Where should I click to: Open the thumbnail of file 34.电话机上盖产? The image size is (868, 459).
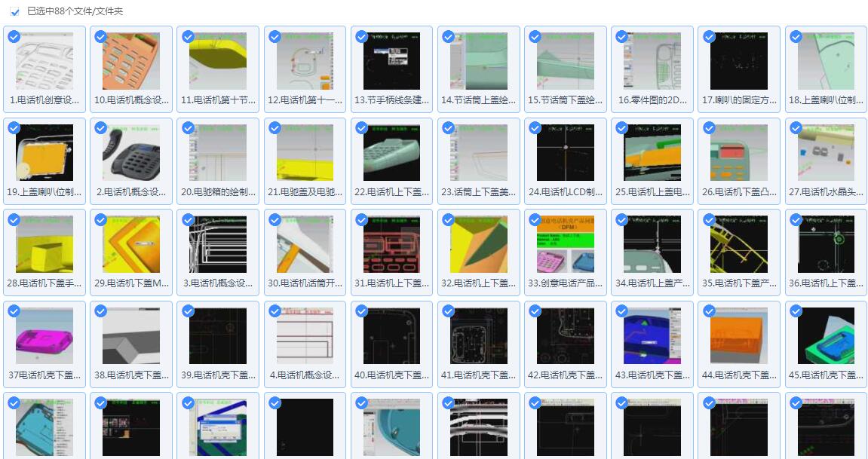tap(652, 244)
